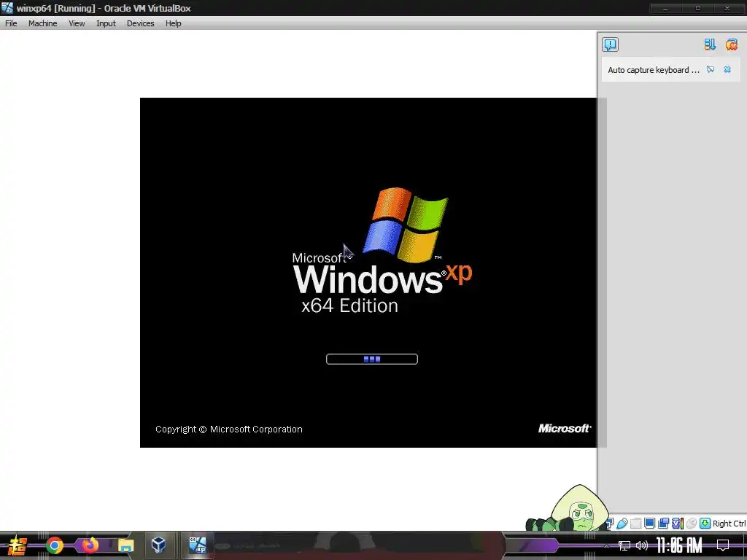Open the File menu
Viewport: 747px width, 560px height.
(11, 23)
